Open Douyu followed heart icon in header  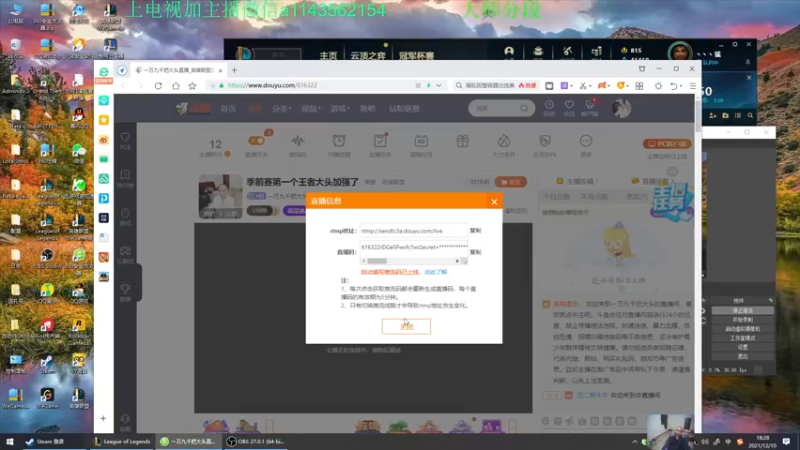(569, 107)
